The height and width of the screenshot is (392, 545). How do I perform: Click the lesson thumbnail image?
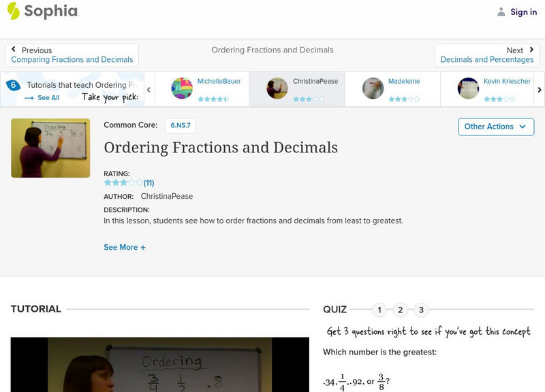point(50,148)
